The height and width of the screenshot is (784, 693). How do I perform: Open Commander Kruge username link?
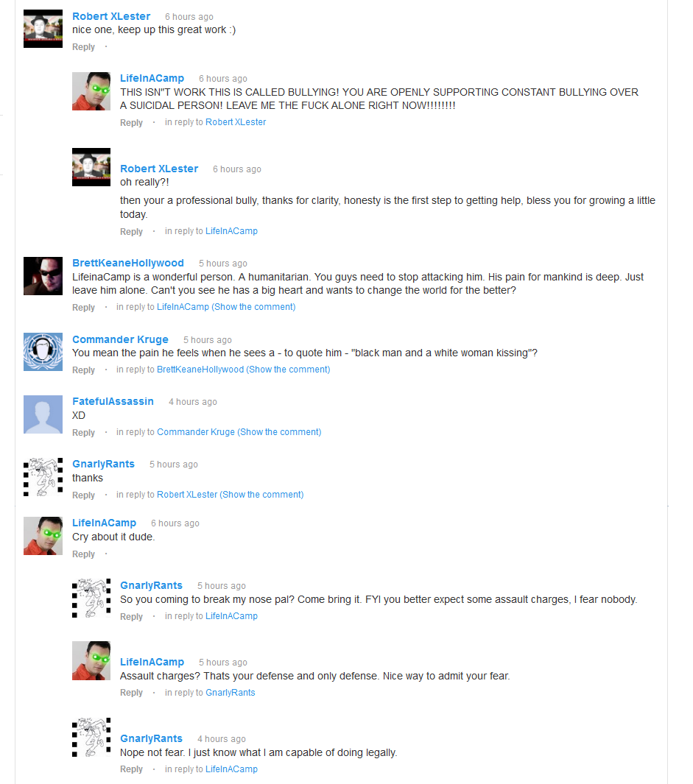(120, 339)
